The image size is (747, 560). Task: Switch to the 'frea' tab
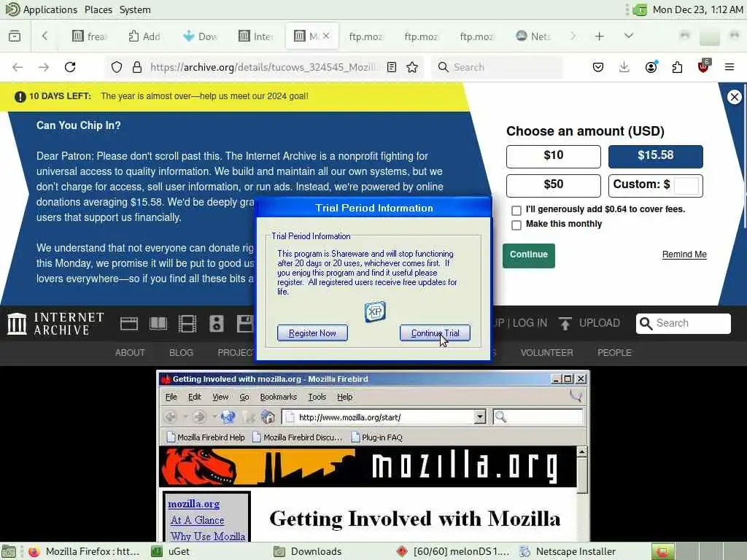(90, 36)
